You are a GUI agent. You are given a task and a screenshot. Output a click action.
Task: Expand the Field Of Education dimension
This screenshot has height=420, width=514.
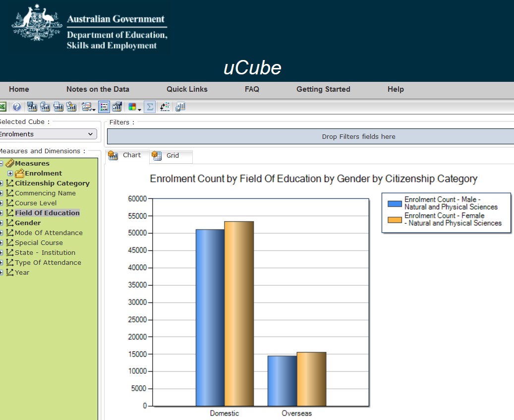click(1, 213)
